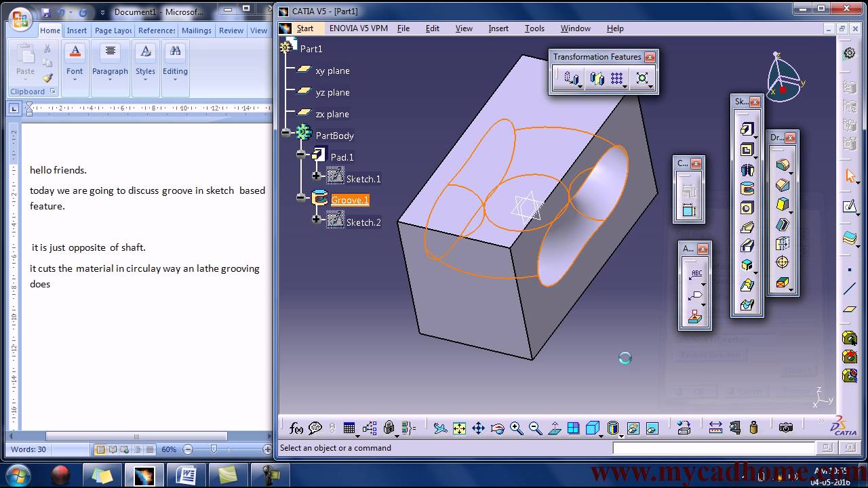Open ENOVIA V5 VPM menu
This screenshot has width=868, height=488.
tap(358, 28)
